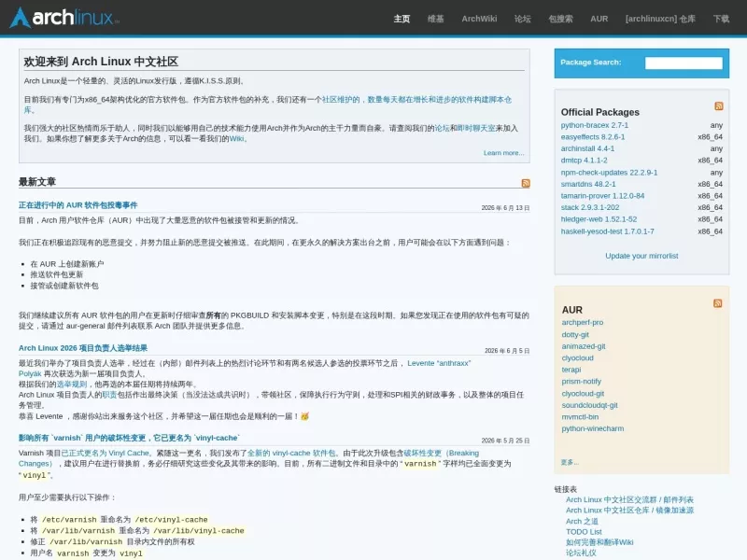Open the stack 2.9.3.1-202 package
The width and height of the screenshot is (747, 560).
pyautogui.click(x=590, y=207)
